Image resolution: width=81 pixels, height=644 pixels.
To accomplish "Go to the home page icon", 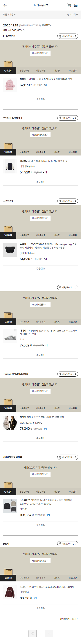I will pos(76,5).
